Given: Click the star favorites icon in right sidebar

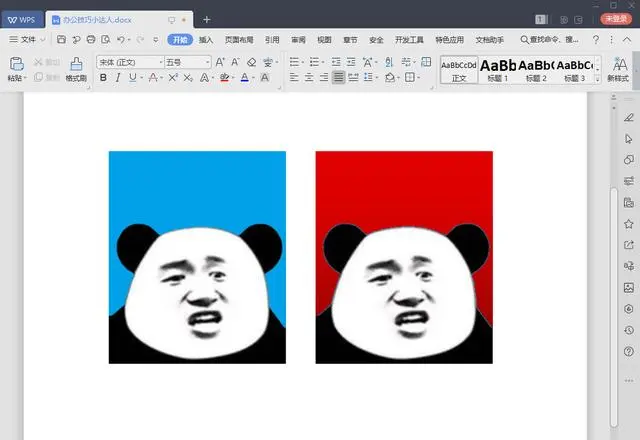Looking at the screenshot, I should pyautogui.click(x=629, y=224).
